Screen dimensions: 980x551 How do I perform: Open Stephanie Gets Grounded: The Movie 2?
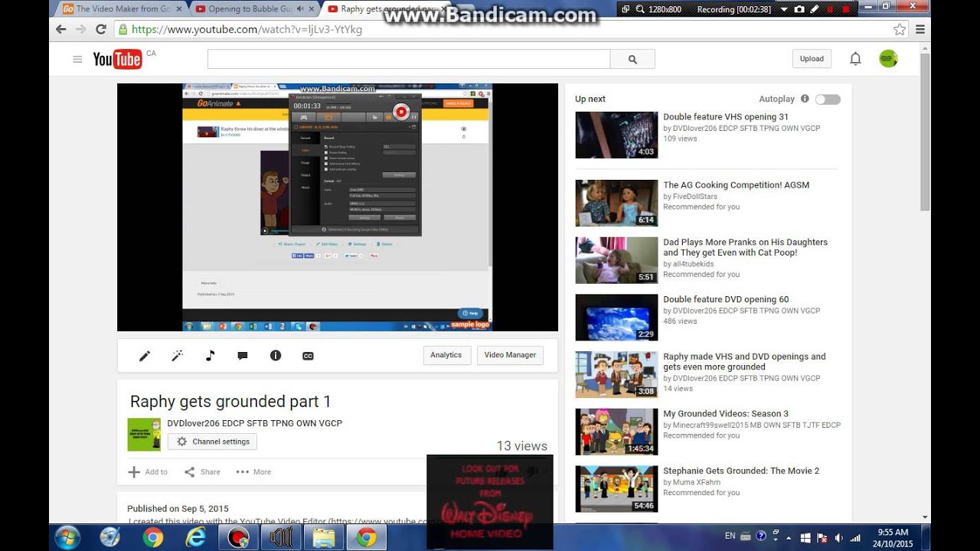741,471
